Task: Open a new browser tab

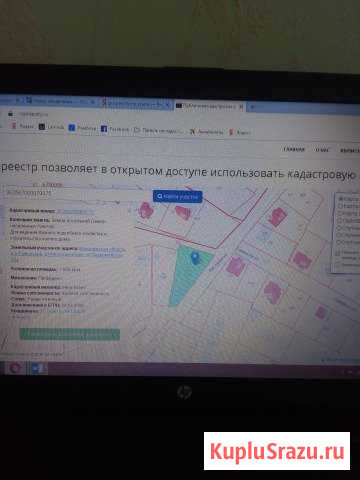Action: [252, 107]
